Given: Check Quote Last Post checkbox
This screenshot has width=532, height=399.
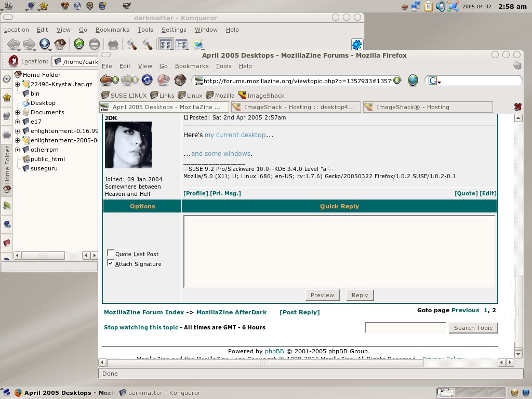Looking at the screenshot, I should tap(110, 253).
